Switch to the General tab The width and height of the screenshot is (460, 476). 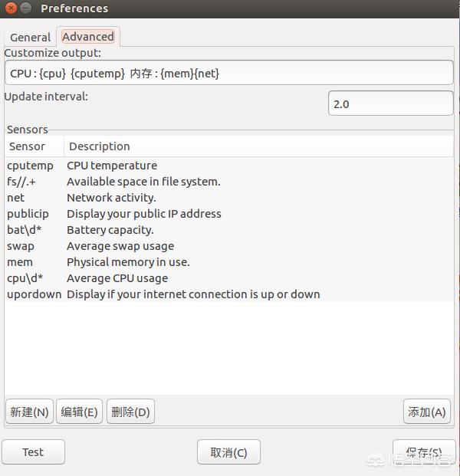pos(30,37)
